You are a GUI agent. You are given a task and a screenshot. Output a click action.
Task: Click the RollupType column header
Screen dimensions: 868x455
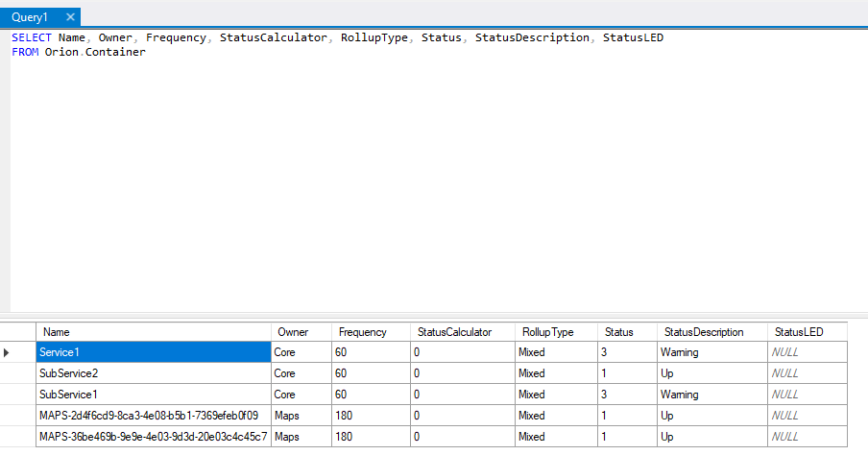(556, 332)
